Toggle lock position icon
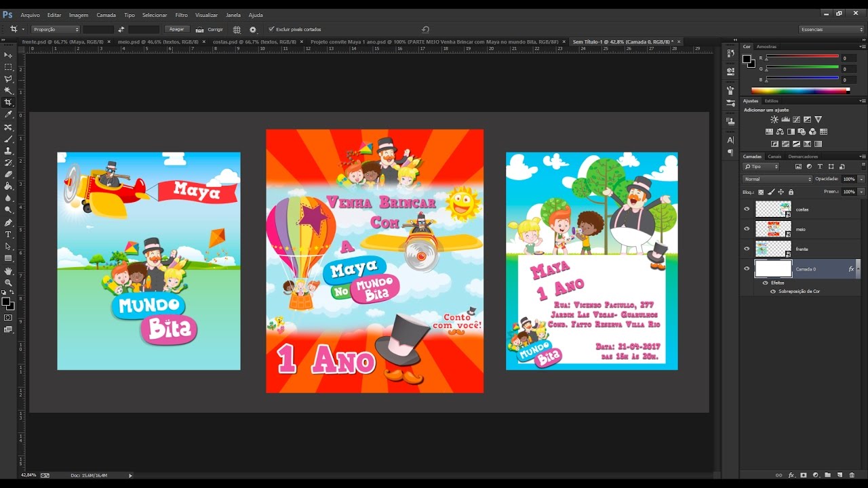The height and width of the screenshot is (488, 868). pos(781,192)
